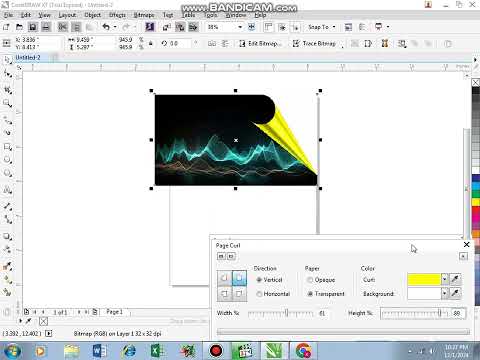Open the Snap To dropdown

coord(322,27)
